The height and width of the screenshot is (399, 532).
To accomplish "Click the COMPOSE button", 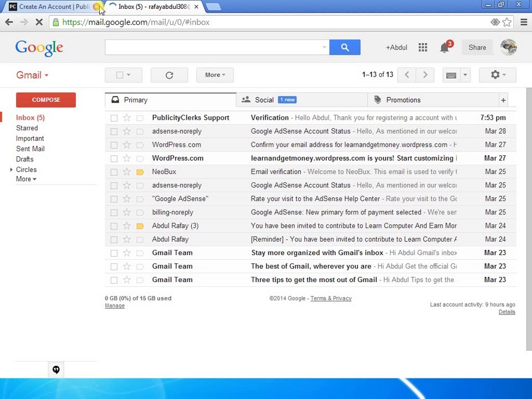I will [x=46, y=100].
